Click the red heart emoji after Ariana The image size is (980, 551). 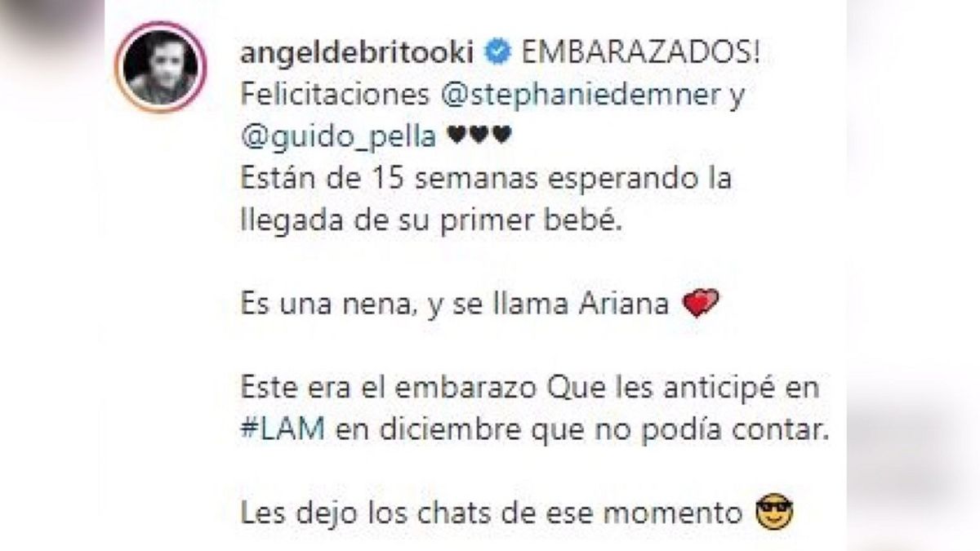[699, 304]
